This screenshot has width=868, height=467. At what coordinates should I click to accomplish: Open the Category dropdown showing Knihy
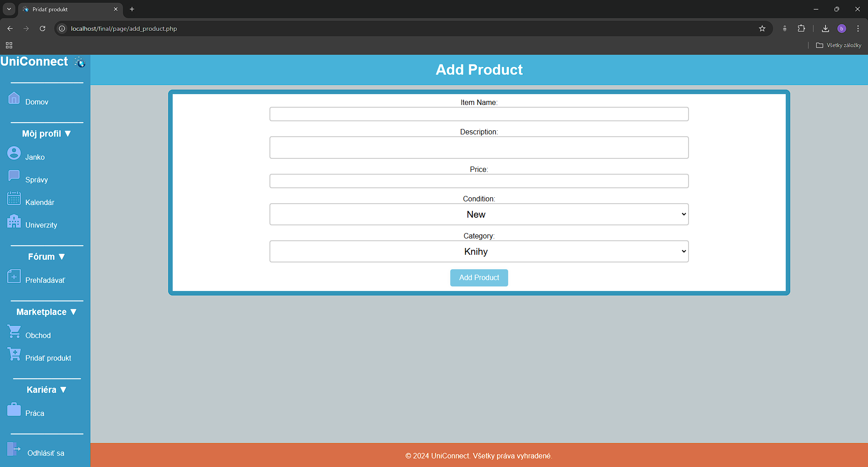click(x=479, y=252)
